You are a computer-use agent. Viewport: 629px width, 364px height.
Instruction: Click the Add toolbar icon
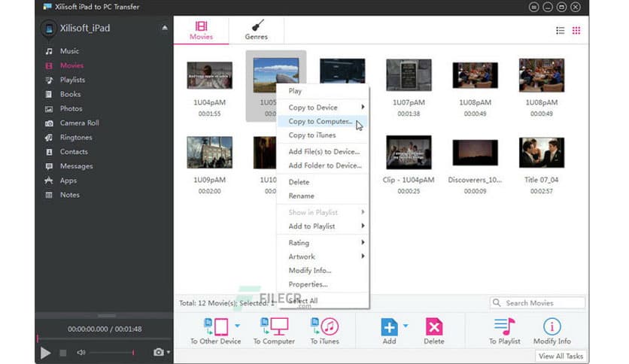[389, 327]
